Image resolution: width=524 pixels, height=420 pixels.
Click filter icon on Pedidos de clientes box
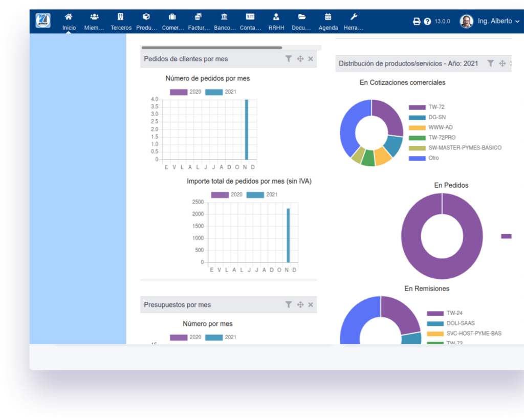point(289,59)
